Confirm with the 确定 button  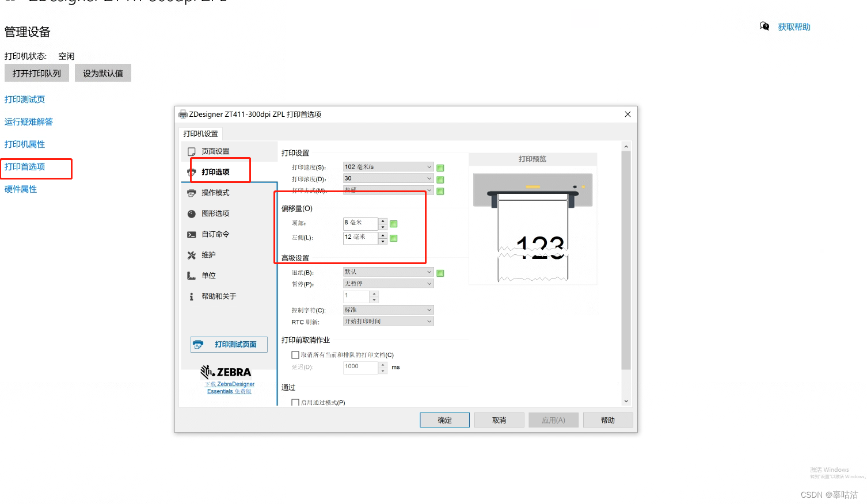(x=444, y=420)
